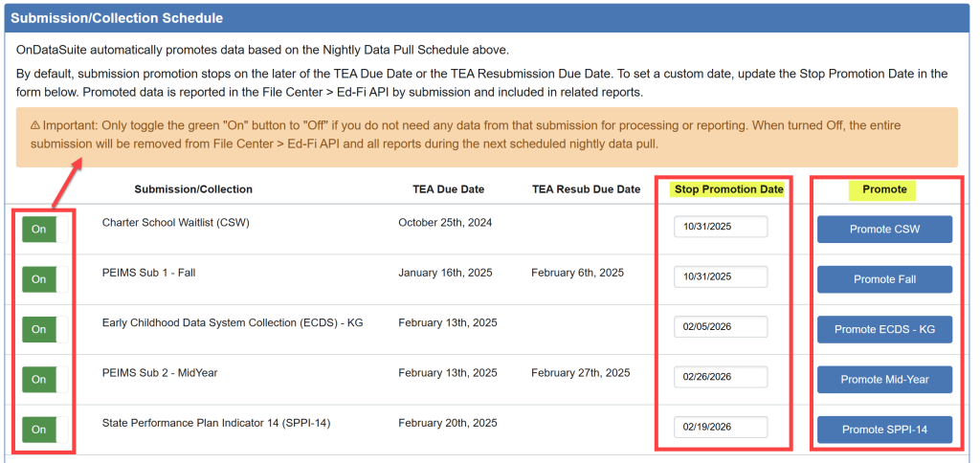Promote the ECDS - KG collection
Image resolution: width=980 pixels, height=463 pixels.
click(x=884, y=329)
